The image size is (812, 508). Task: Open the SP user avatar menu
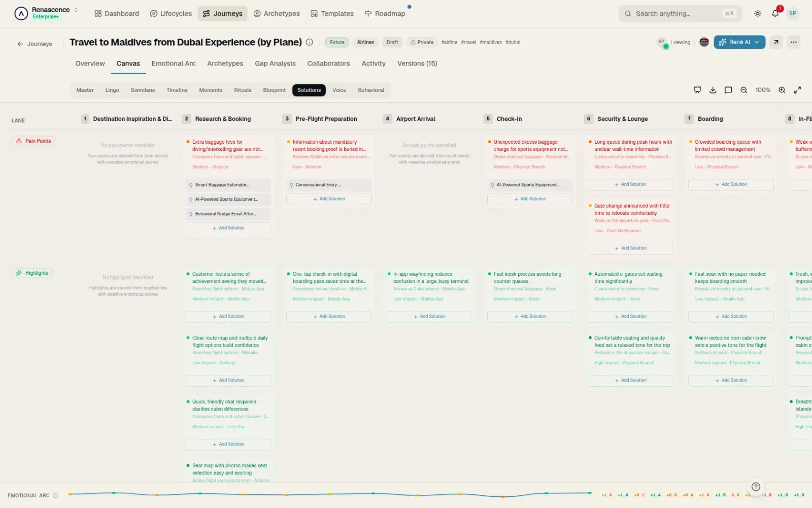(x=793, y=13)
